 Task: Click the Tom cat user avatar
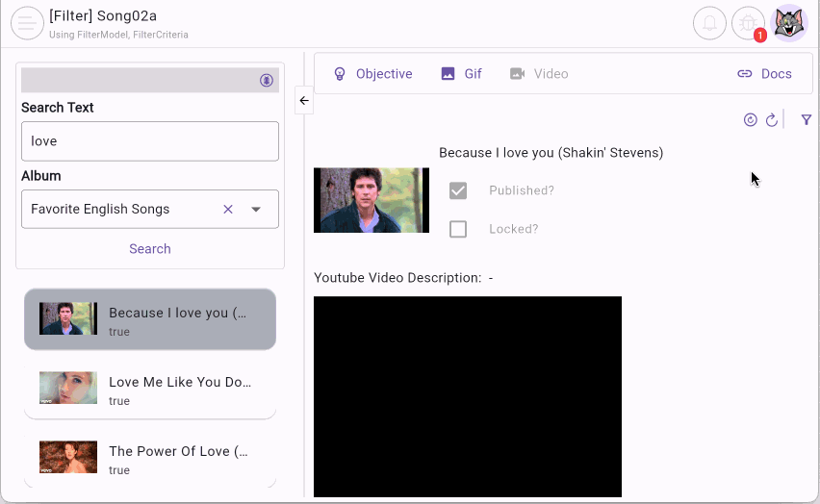click(x=790, y=24)
